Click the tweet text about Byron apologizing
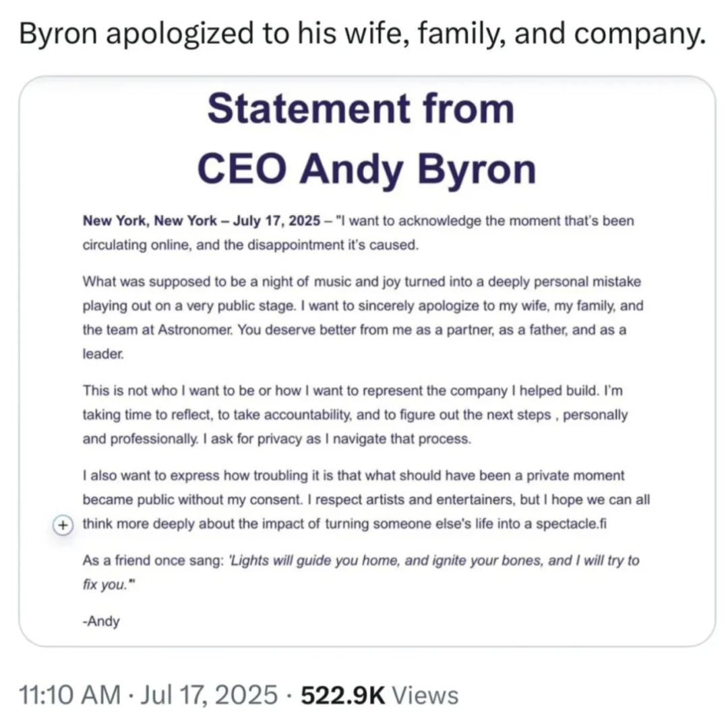The height and width of the screenshot is (715, 728). point(362,34)
